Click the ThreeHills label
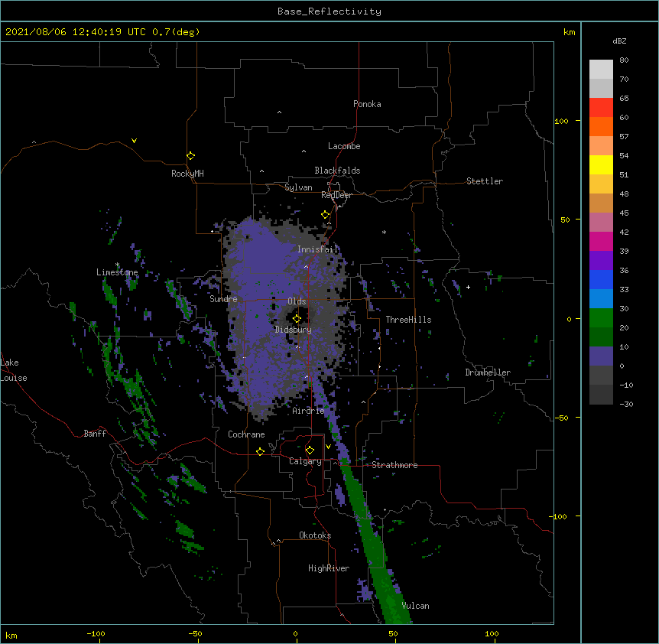 pyautogui.click(x=408, y=320)
